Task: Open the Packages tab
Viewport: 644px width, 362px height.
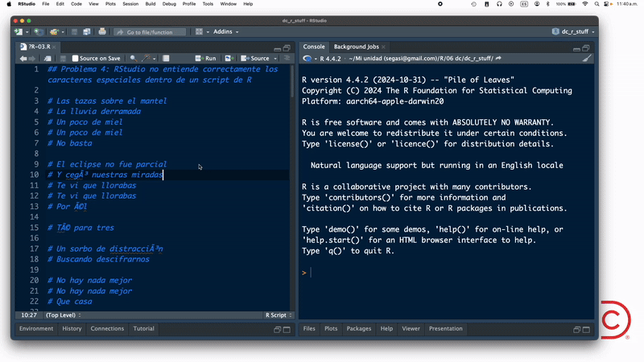Action: tap(358, 329)
